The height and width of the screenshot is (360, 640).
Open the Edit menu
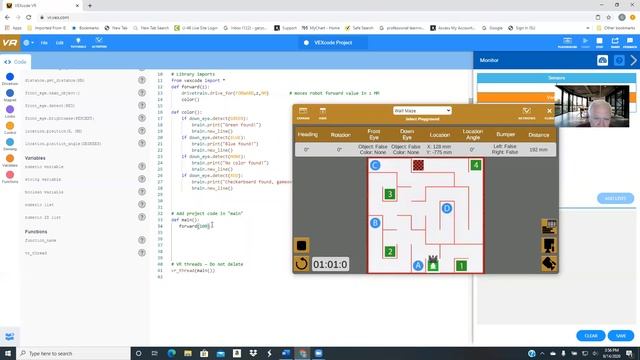point(60,42)
